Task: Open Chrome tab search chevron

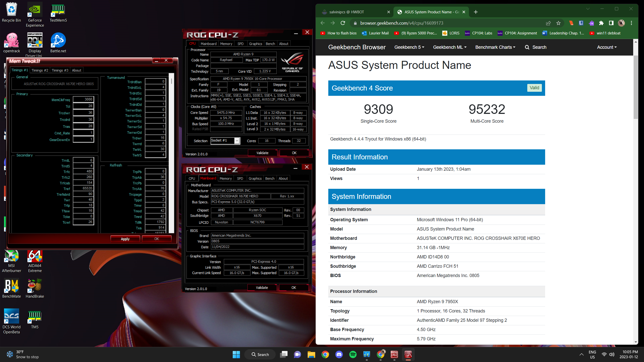Action: coord(588,9)
